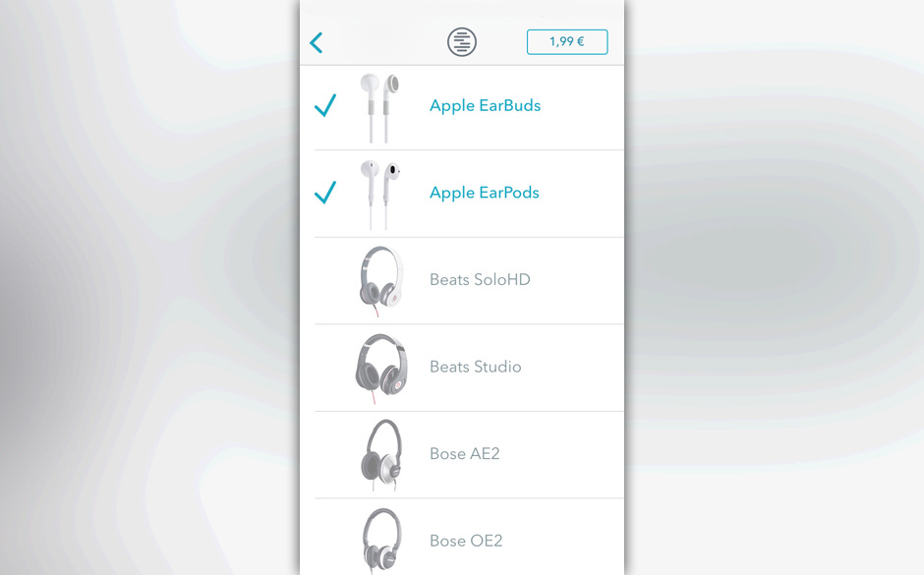This screenshot has height=575, width=924.
Task: Select the Apple EarBuds label
Action: point(485,106)
